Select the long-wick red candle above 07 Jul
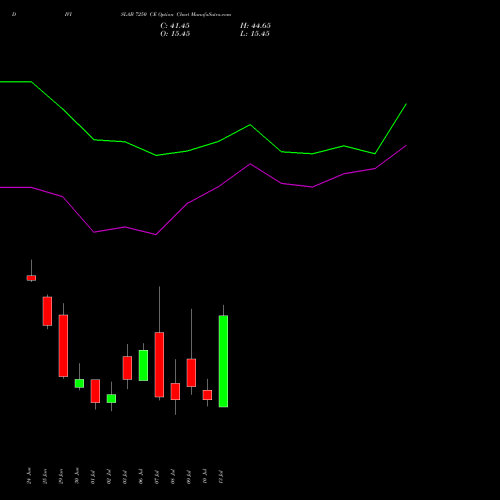This screenshot has width=500, height=500. [x=159, y=365]
